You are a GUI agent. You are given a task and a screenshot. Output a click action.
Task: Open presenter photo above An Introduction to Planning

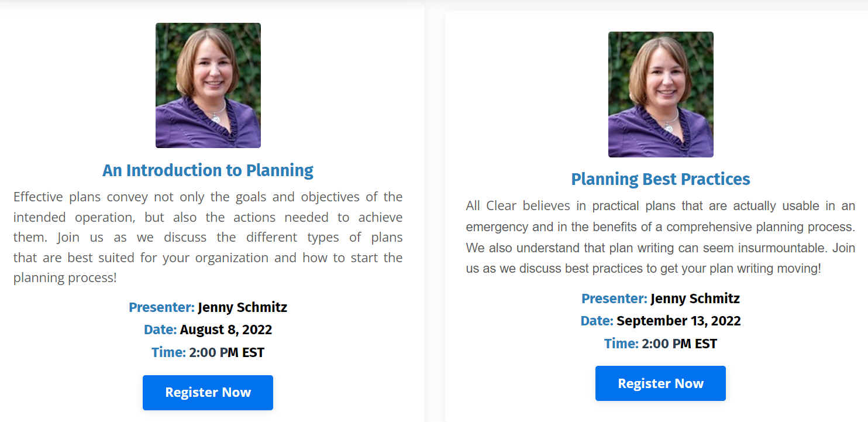pos(208,85)
